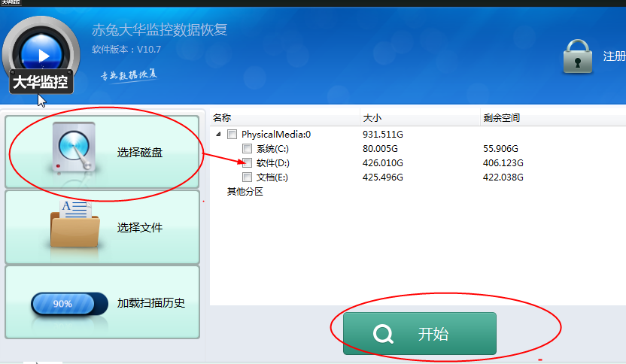
Task: Click the 426.010G size value
Action: (383, 163)
